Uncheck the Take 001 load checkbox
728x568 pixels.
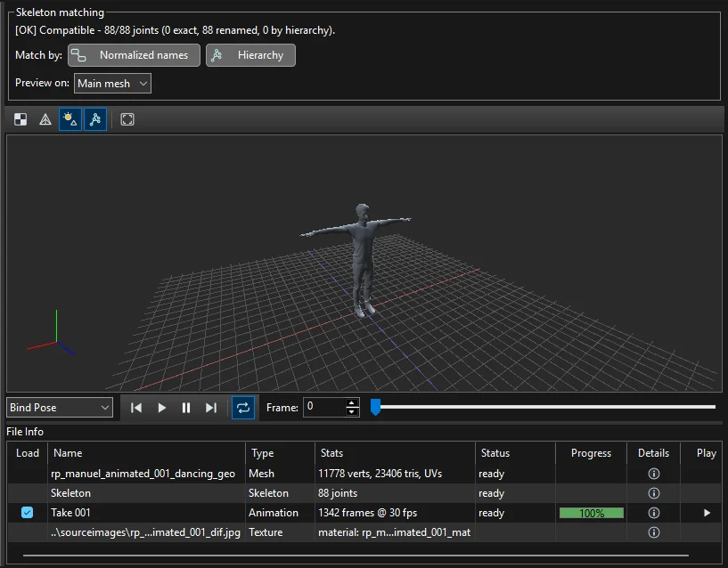[x=27, y=512]
